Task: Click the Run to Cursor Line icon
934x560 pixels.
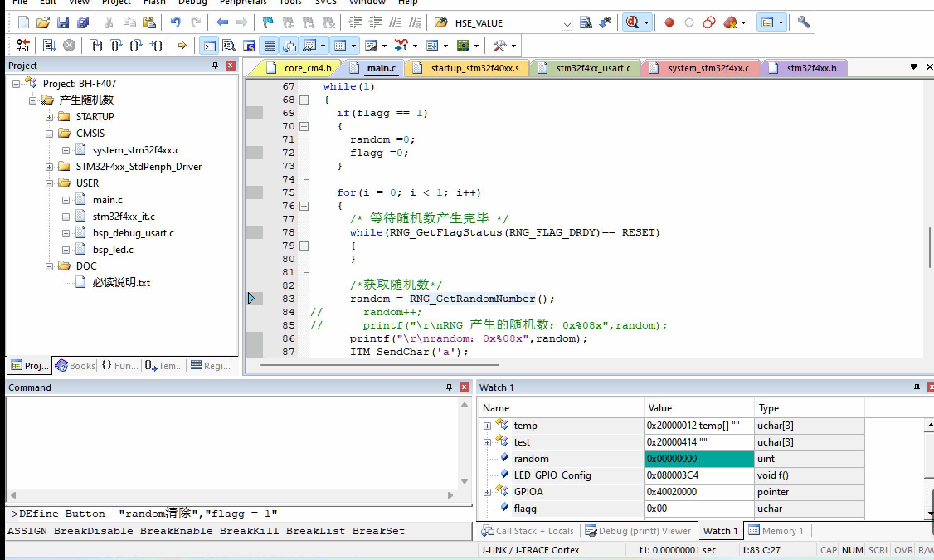Action: 156,45
